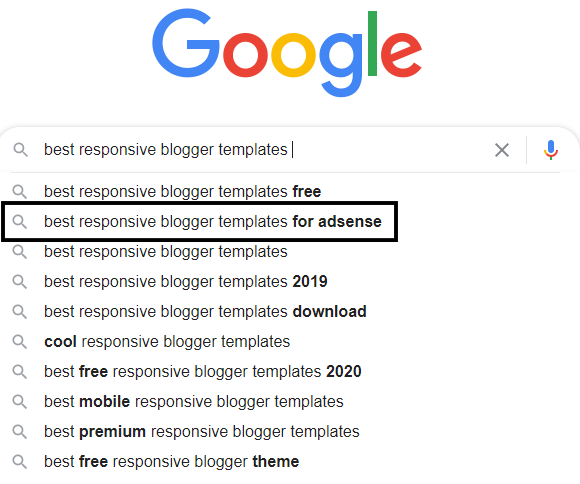
Task: Click the Google logo
Action: (287, 53)
